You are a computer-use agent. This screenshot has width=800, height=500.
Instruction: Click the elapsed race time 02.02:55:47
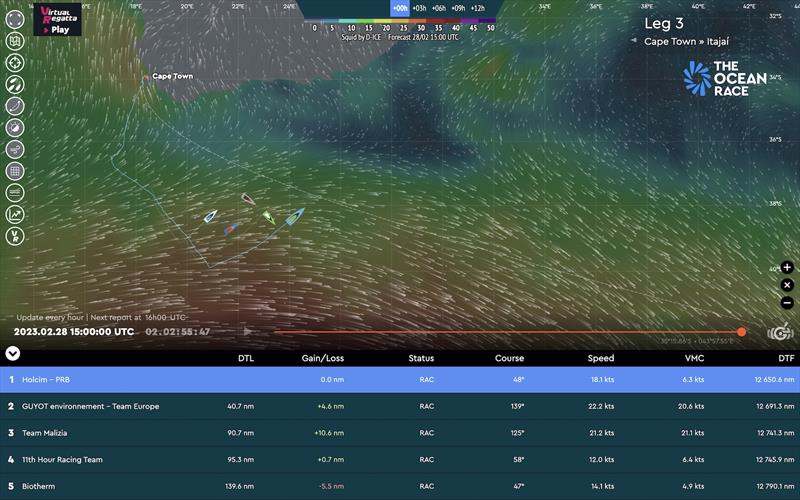pos(178,332)
